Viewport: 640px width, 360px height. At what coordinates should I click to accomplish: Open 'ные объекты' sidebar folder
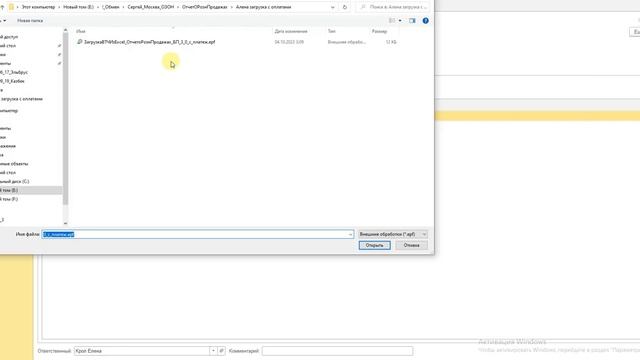14,164
